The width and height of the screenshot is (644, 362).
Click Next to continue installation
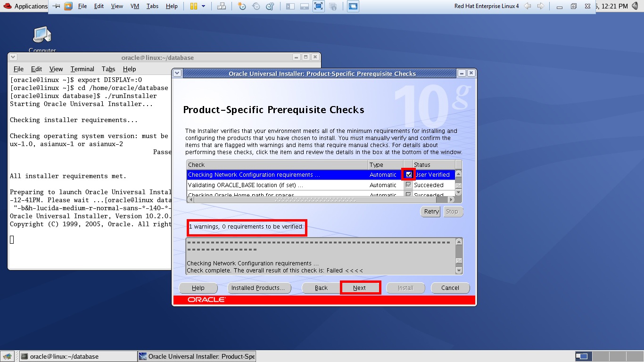(x=360, y=288)
